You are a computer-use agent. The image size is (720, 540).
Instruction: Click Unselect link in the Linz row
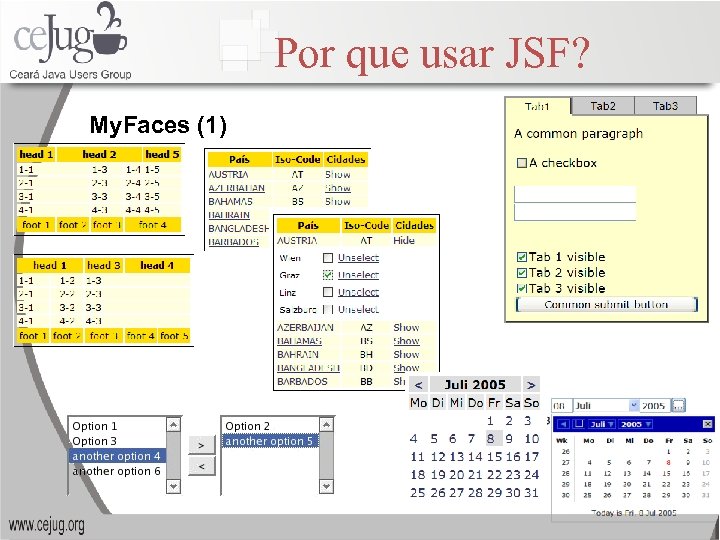[358, 292]
